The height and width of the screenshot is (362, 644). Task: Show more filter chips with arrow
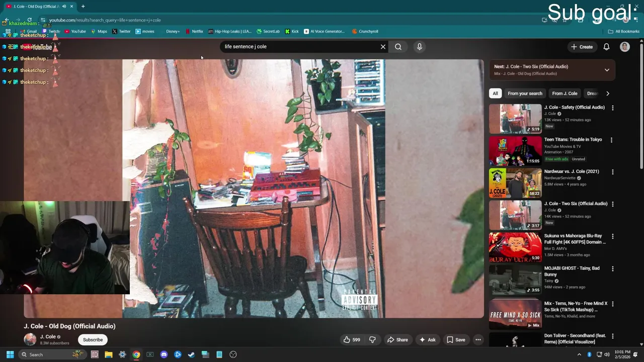[607, 94]
